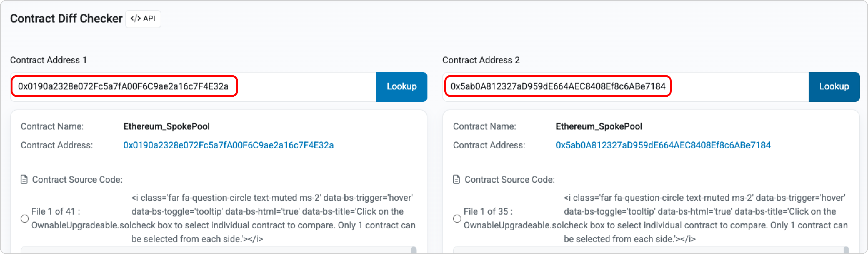
Task: Click the Contract Address 1 label
Action: (48, 60)
